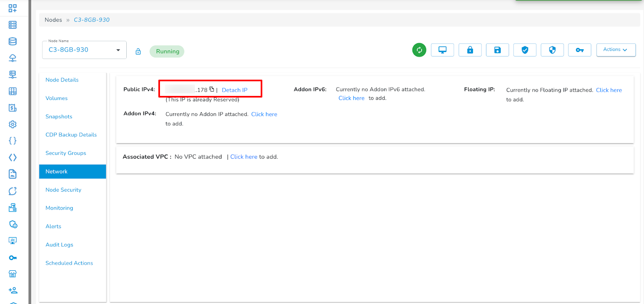644x304 pixels.
Task: Open the Security Groups tab
Action: [x=66, y=153]
